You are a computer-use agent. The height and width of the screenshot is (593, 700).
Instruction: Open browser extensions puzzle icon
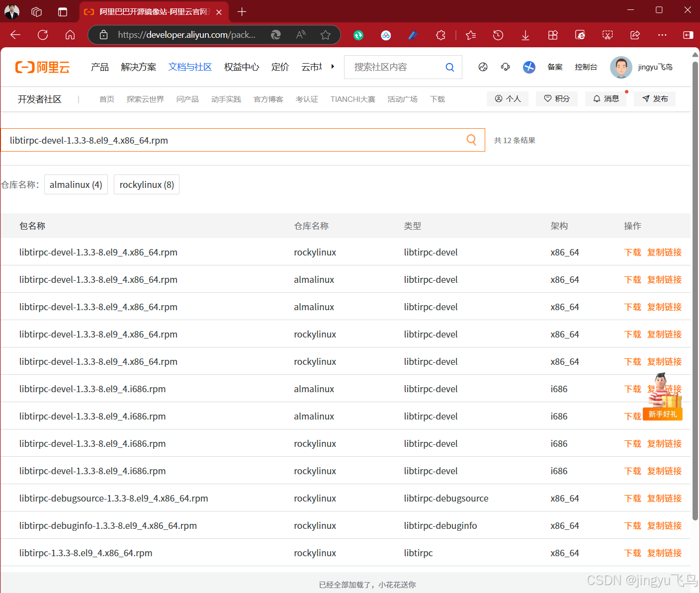tap(440, 35)
